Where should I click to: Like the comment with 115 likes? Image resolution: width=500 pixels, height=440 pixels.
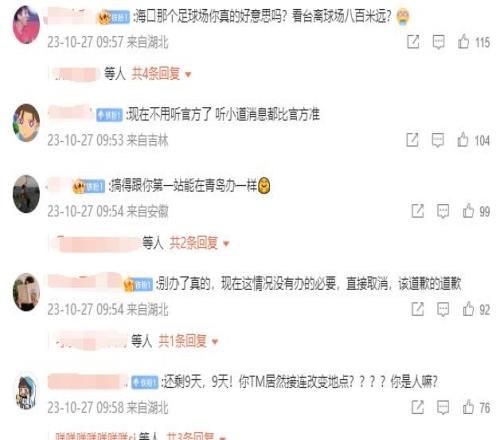coord(464,42)
